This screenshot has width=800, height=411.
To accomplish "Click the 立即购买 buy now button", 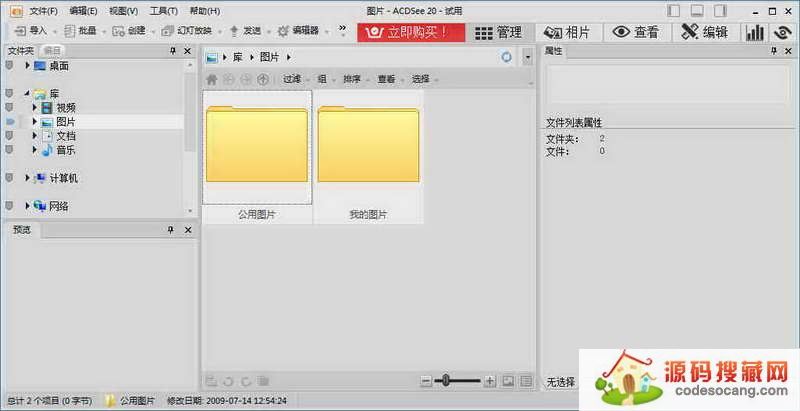I will click(x=410, y=32).
